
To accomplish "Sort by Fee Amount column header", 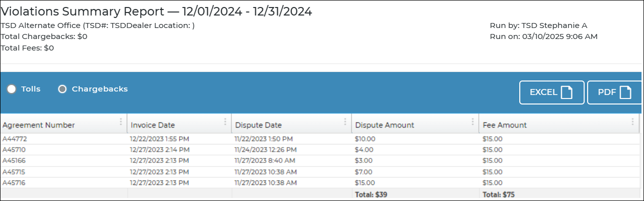I will [x=505, y=125].
